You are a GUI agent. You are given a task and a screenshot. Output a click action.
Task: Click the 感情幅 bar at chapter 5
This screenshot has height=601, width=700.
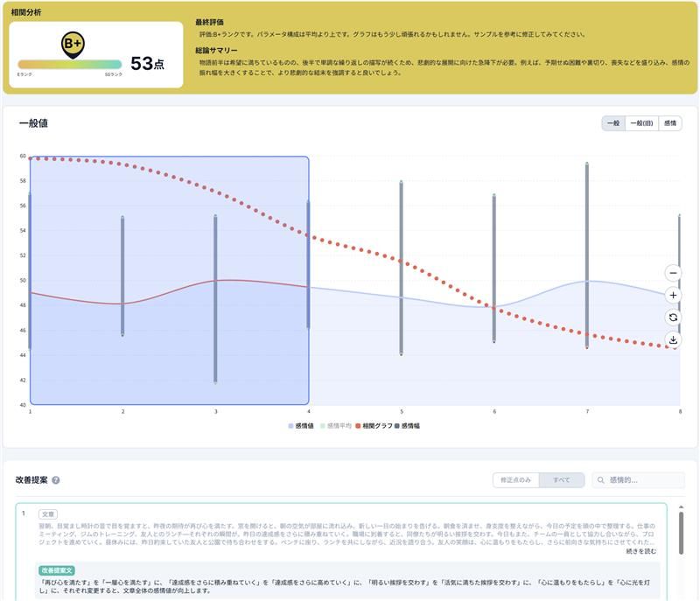[402, 268]
